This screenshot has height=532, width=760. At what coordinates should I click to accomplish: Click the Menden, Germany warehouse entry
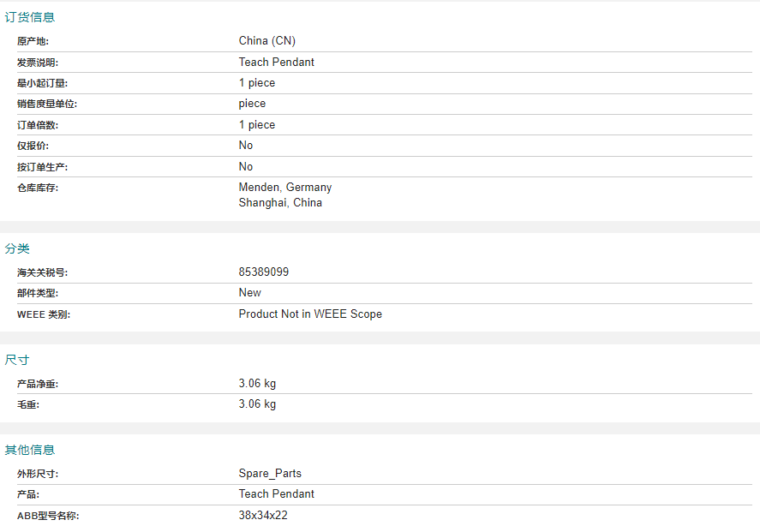(285, 187)
